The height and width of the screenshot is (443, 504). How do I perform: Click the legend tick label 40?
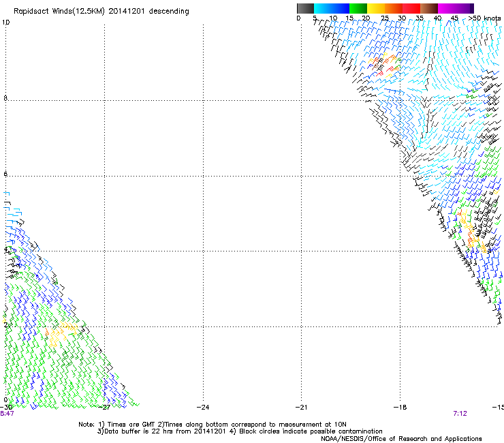pyautogui.click(x=437, y=18)
